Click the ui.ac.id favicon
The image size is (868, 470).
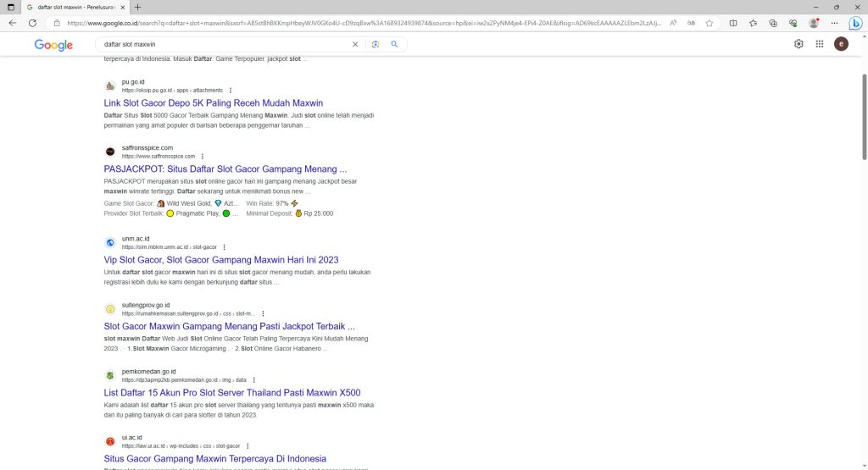click(x=110, y=441)
